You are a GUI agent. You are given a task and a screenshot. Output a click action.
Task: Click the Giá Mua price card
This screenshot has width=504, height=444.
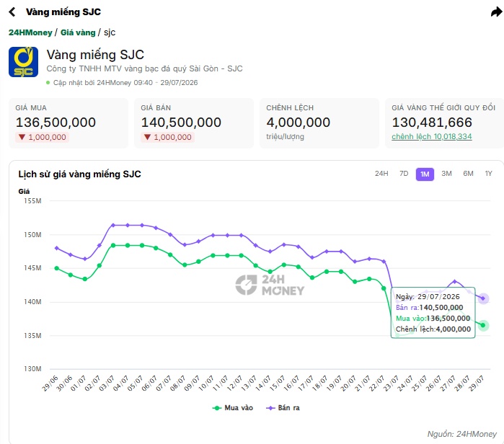click(68, 123)
